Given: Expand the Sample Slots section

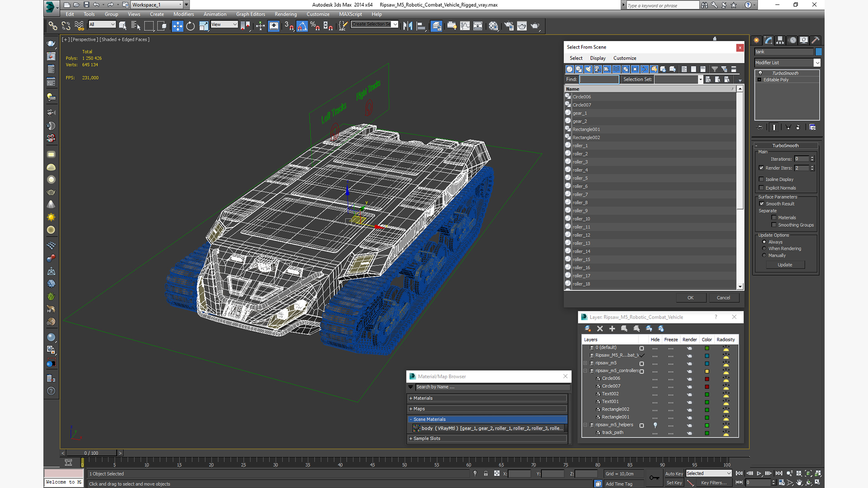Looking at the screenshot, I should 487,439.
